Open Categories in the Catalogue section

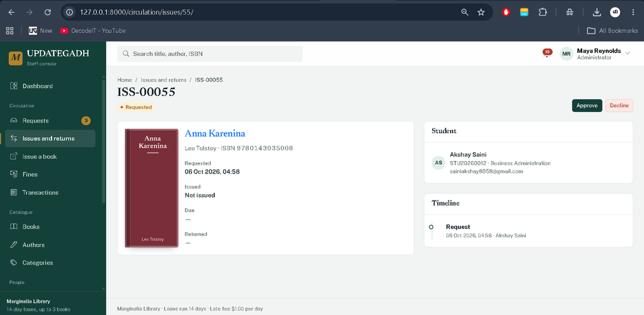[50, 262]
